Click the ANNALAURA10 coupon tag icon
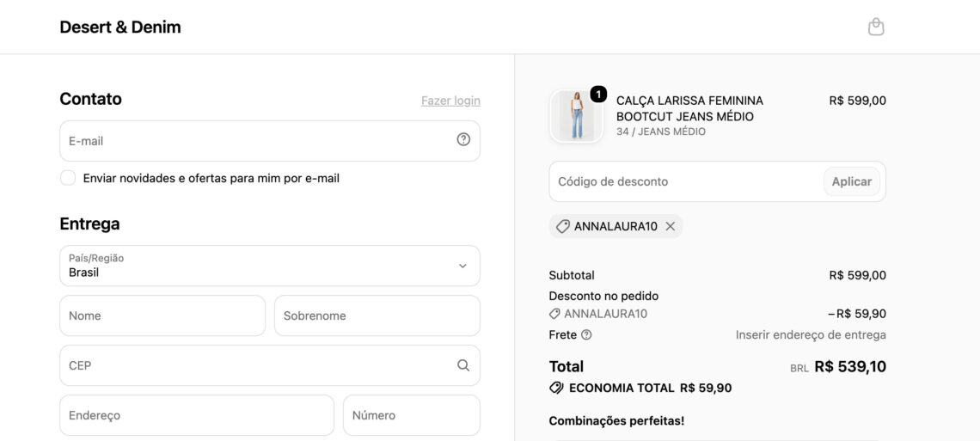 (562, 226)
